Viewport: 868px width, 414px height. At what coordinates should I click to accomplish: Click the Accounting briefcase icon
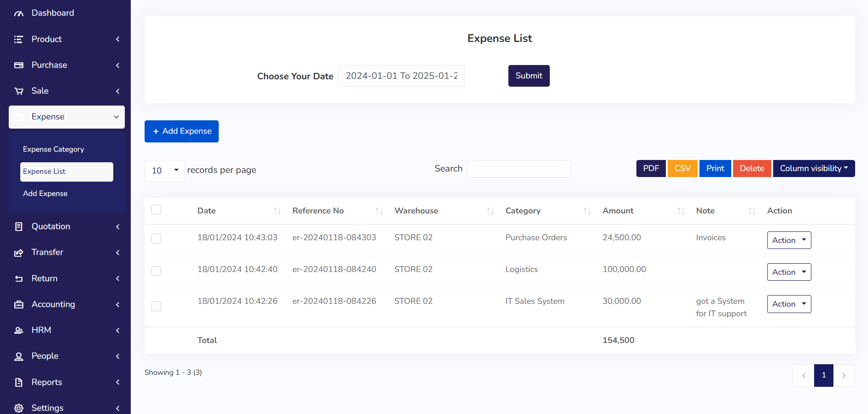[x=18, y=305]
